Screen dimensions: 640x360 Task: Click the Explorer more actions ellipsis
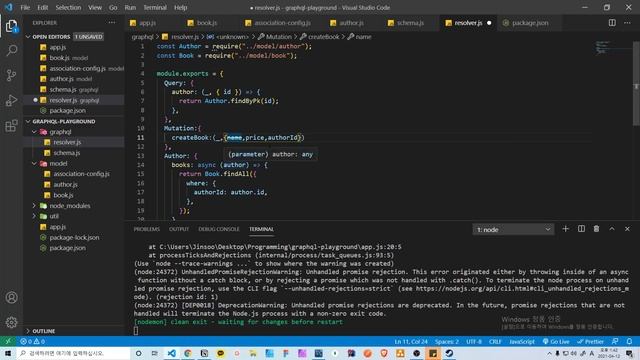112,23
